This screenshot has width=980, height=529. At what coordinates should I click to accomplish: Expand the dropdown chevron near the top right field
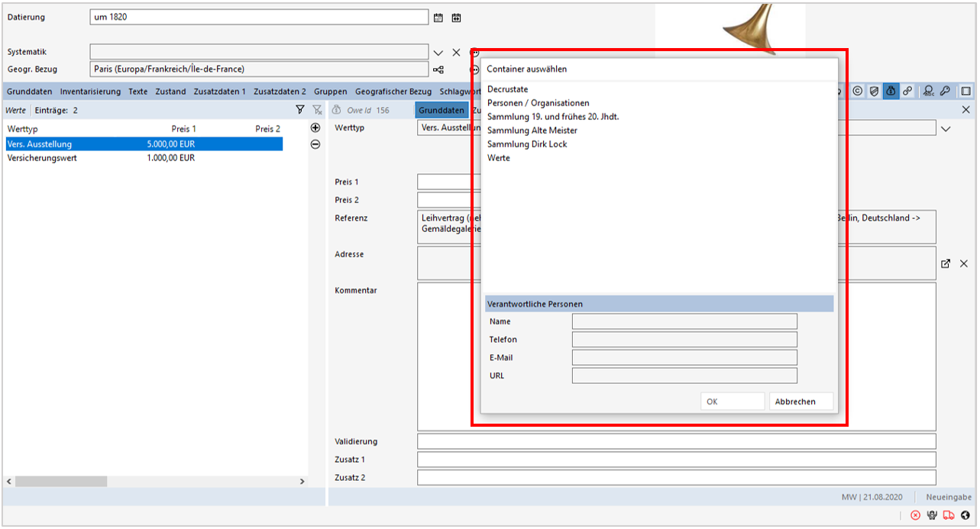click(947, 127)
